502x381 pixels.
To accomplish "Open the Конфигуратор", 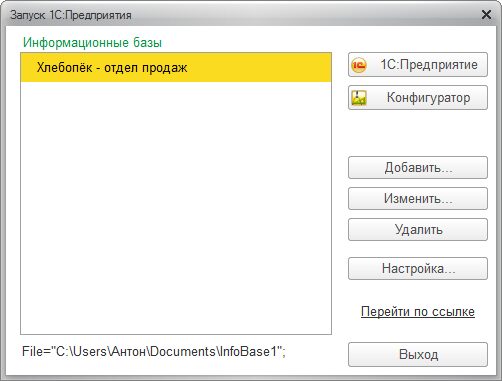I will pos(418,98).
